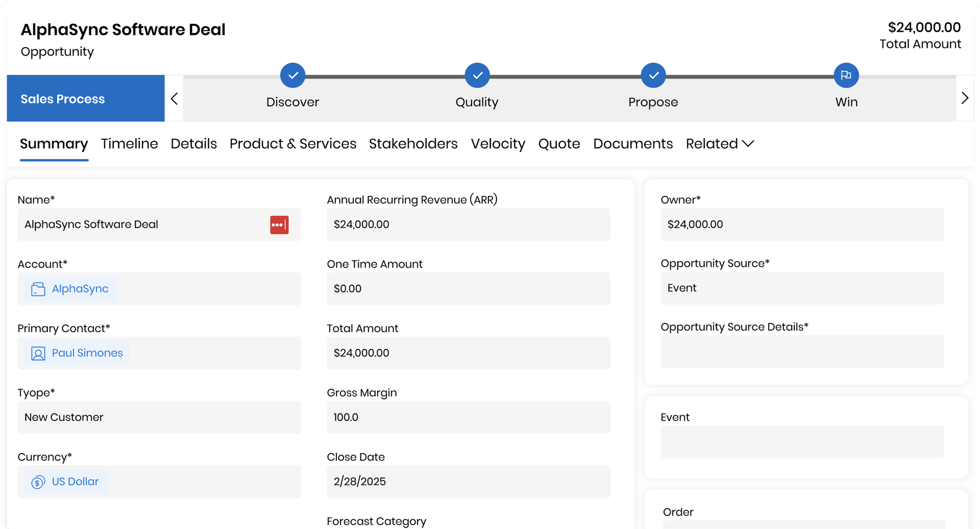Image resolution: width=980 pixels, height=529 pixels.
Task: Click the Total Amount input field
Action: point(468,353)
